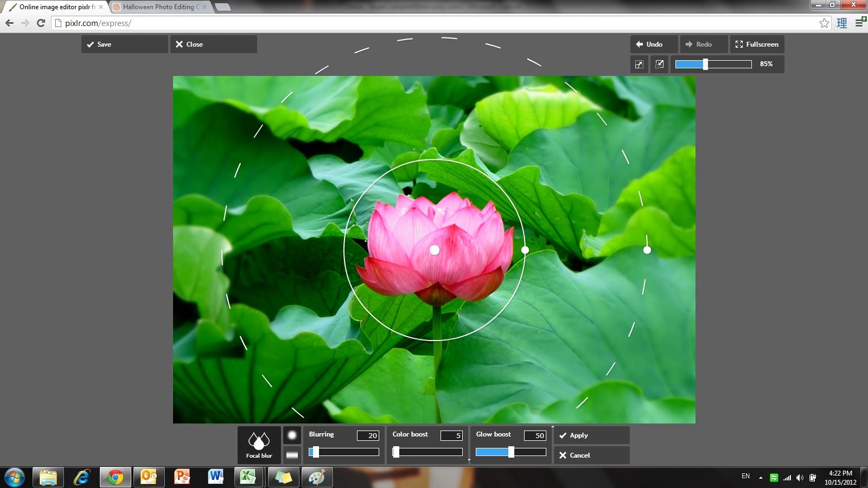The height and width of the screenshot is (488, 868).
Task: Click the Blurring slider track
Action: 347,452
